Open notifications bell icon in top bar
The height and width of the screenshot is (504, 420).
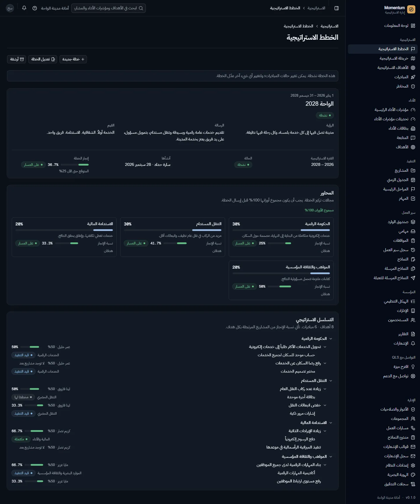click(x=24, y=8)
